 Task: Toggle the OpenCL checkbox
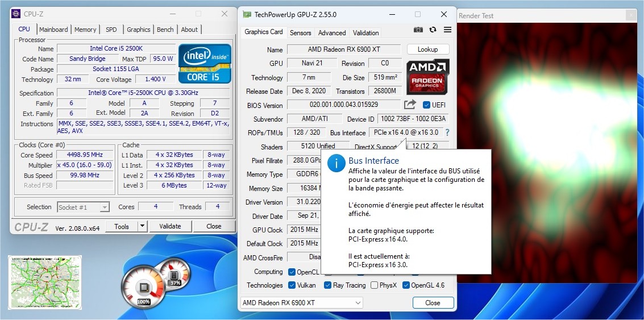click(x=292, y=272)
